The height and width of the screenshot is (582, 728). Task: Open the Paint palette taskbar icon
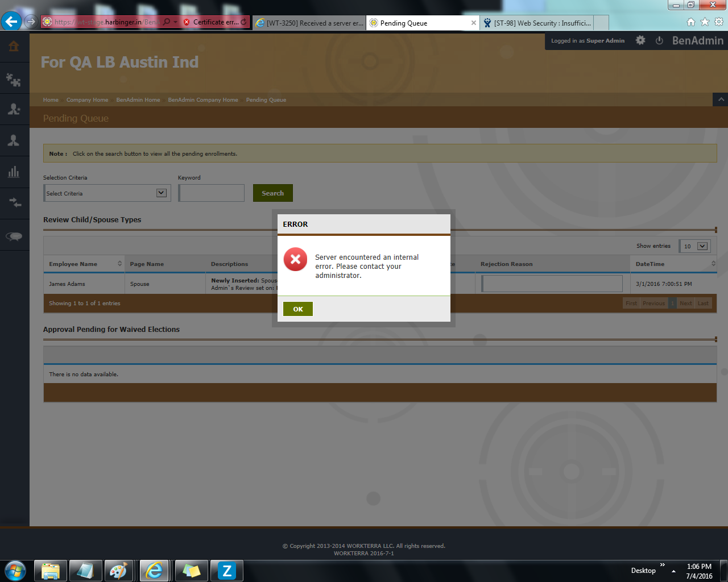tap(118, 571)
